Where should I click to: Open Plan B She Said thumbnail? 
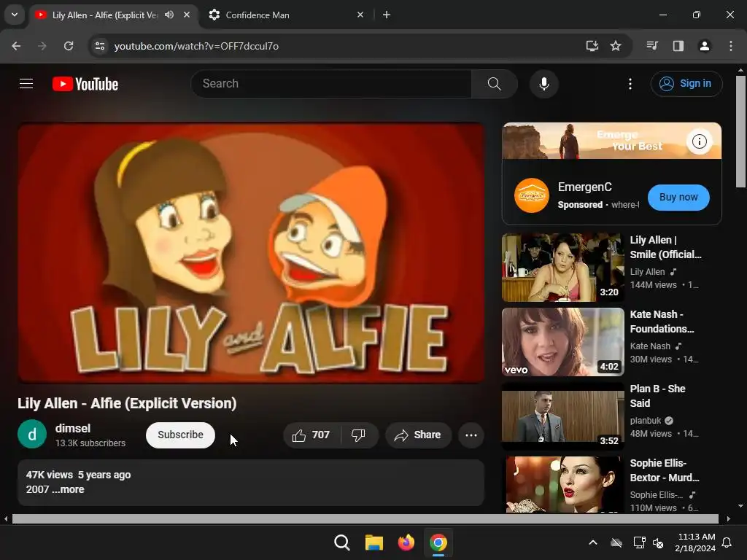click(x=562, y=416)
